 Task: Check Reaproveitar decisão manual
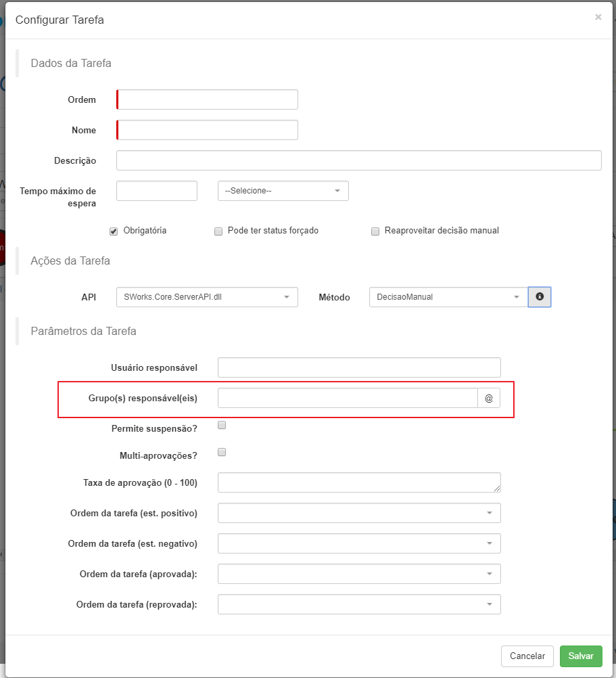pos(375,231)
